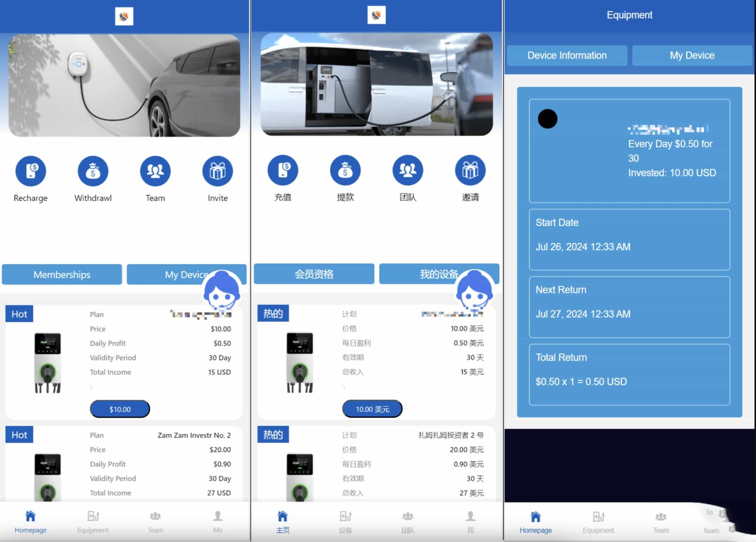Open the 提款 withdrawal icon

[x=345, y=170]
